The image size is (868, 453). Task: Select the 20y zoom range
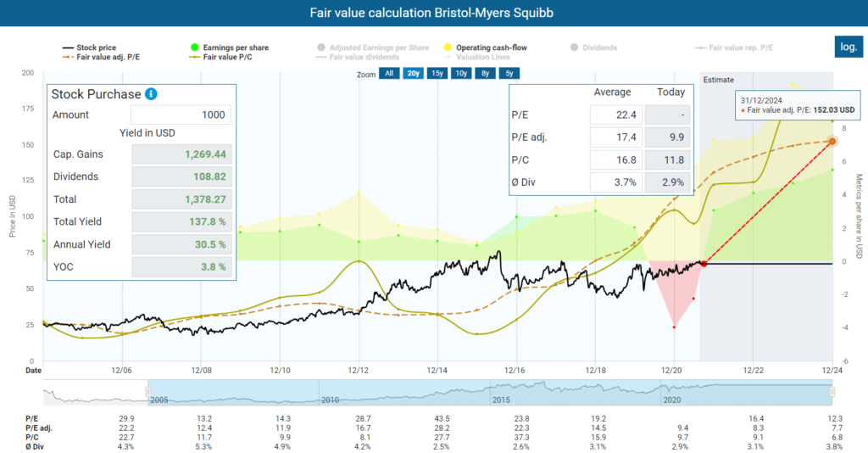pyautogui.click(x=413, y=73)
